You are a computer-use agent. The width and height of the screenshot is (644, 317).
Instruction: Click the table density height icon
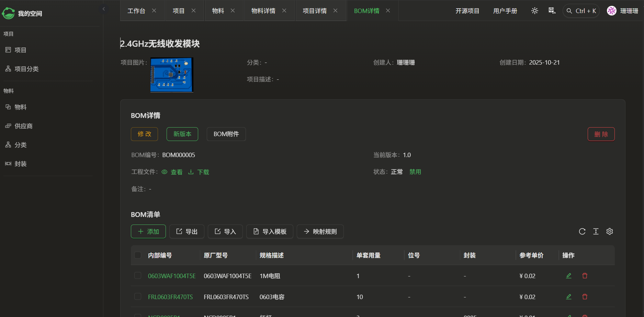click(596, 231)
